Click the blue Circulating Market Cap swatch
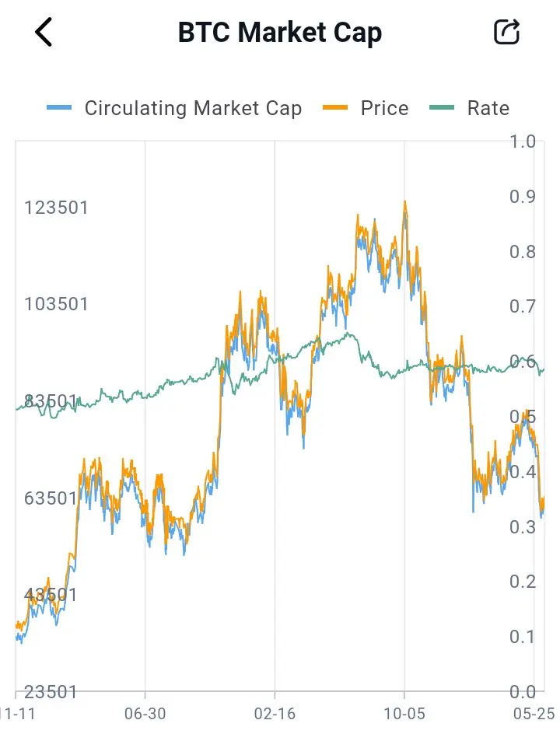 pyautogui.click(x=59, y=108)
